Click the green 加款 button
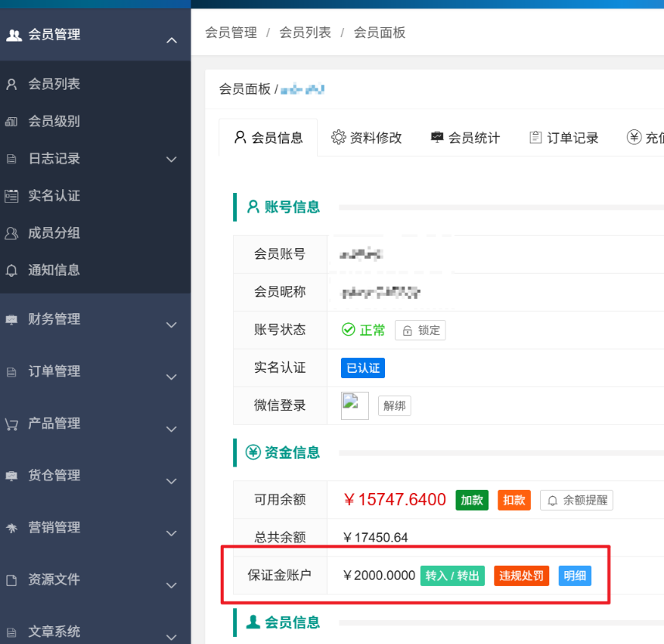The image size is (664, 644). (x=472, y=500)
